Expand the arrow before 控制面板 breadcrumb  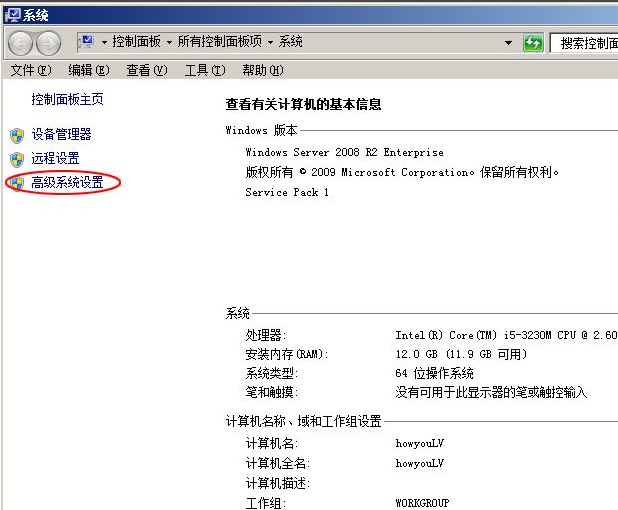click(104, 43)
